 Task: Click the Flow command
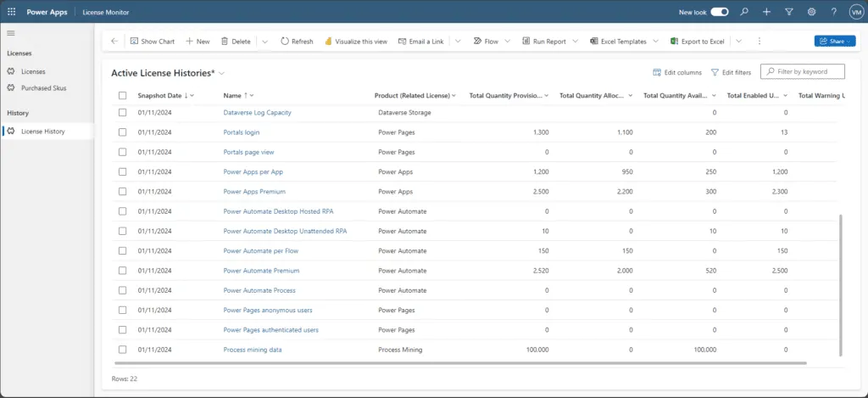pos(486,41)
